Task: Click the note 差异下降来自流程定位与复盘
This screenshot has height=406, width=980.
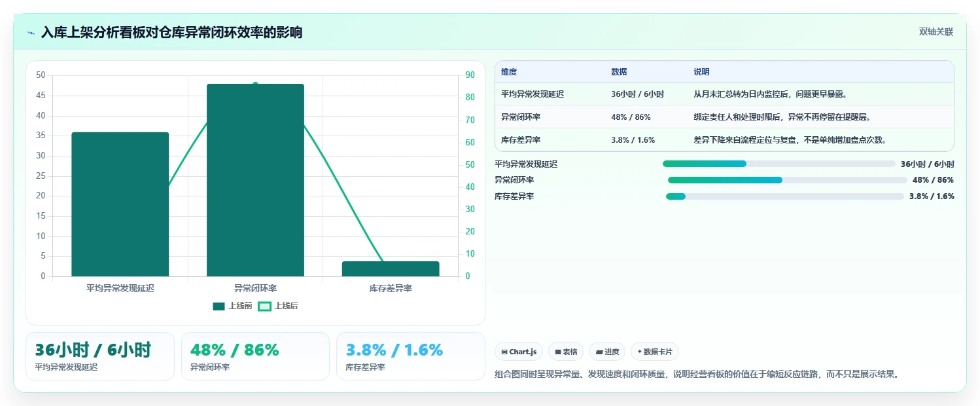Action: (x=790, y=140)
